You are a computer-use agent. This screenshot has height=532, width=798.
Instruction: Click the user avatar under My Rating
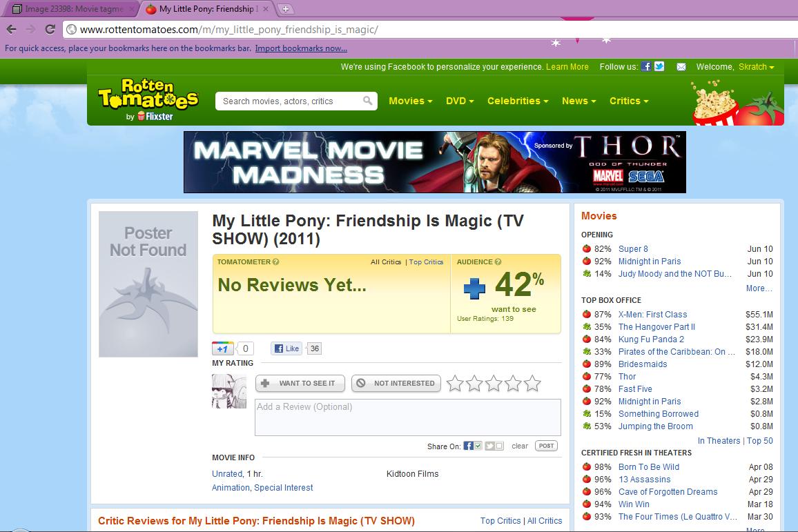pyautogui.click(x=229, y=391)
